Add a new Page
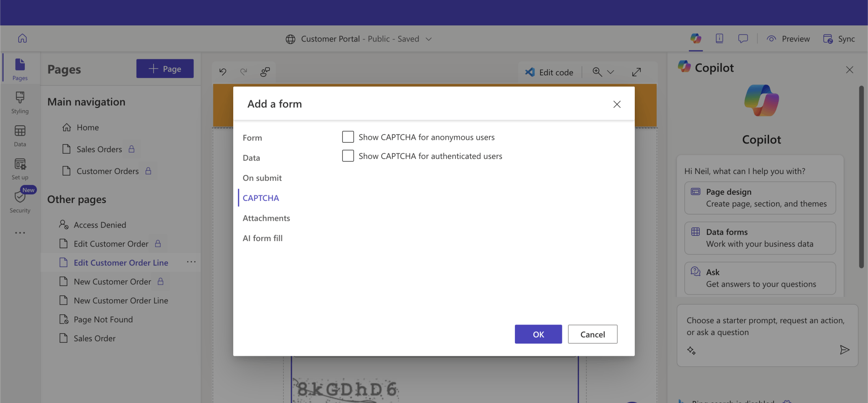Viewport: 868px width, 403px height. 165,69
